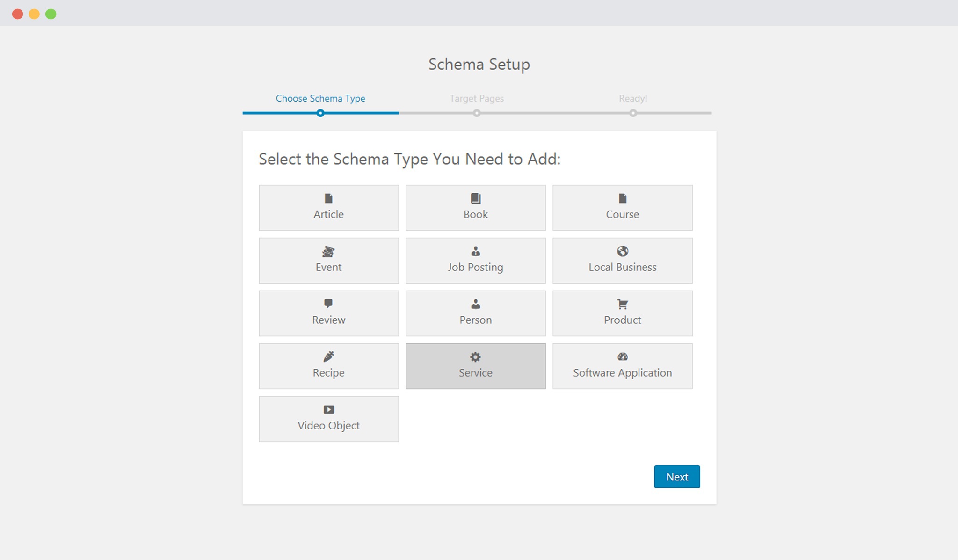This screenshot has width=958, height=560.
Task: Click the Video Object play icon
Action: [x=328, y=409]
